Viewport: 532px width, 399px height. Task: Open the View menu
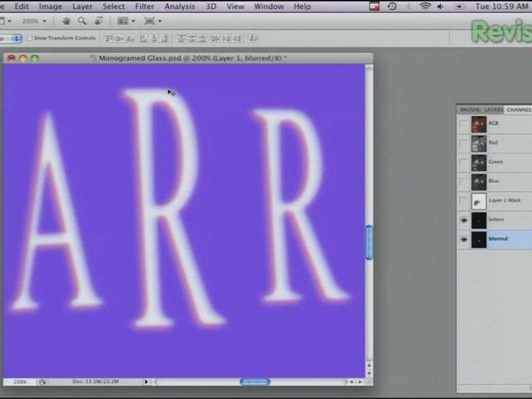[x=235, y=7]
